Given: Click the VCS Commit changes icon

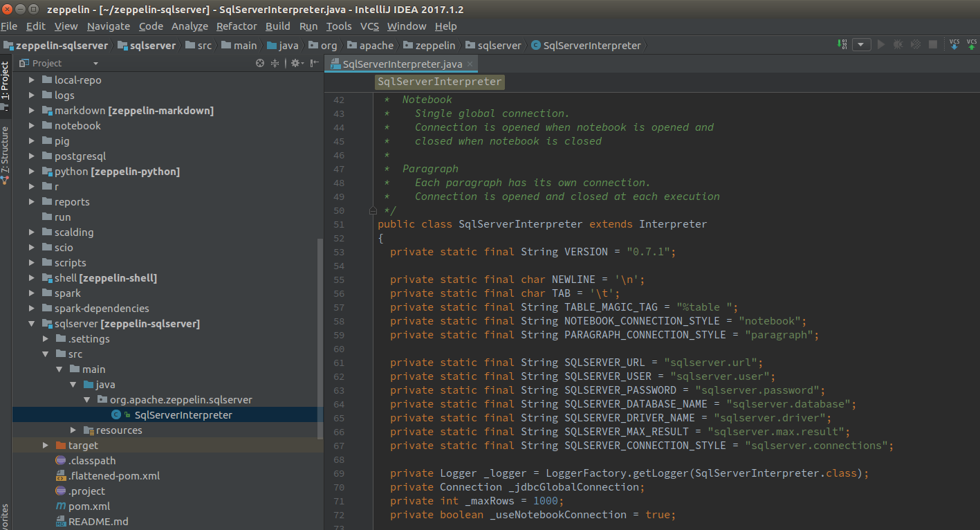Looking at the screenshot, I should (972, 44).
